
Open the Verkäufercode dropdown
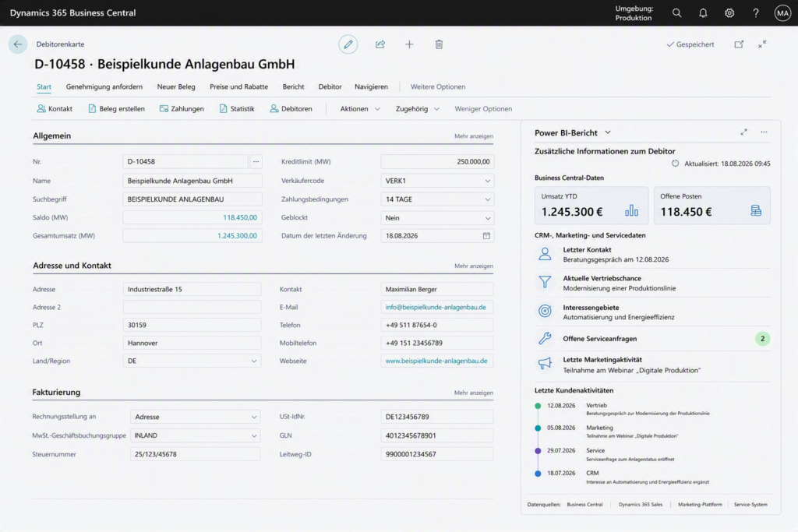488,181
